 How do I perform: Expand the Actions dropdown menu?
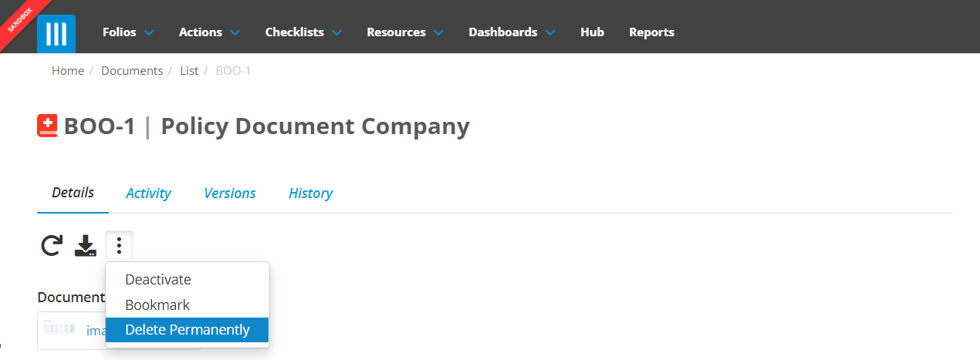[x=209, y=32]
